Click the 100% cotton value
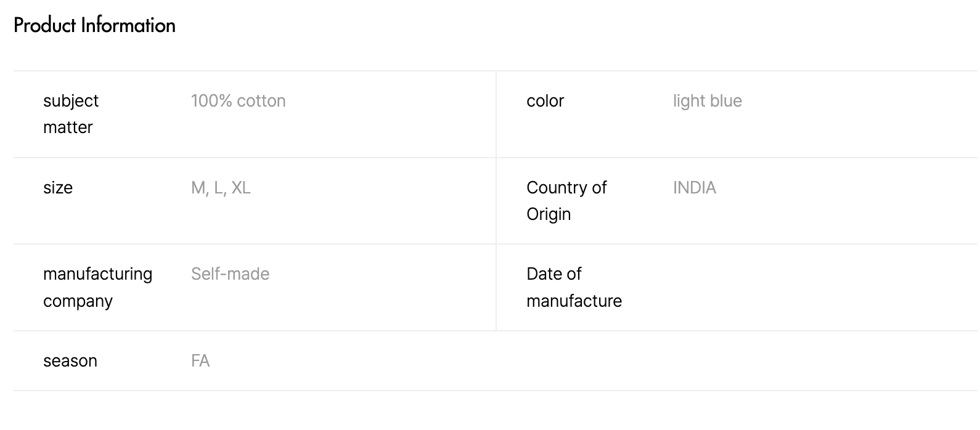The height and width of the screenshot is (430, 980). tap(238, 101)
